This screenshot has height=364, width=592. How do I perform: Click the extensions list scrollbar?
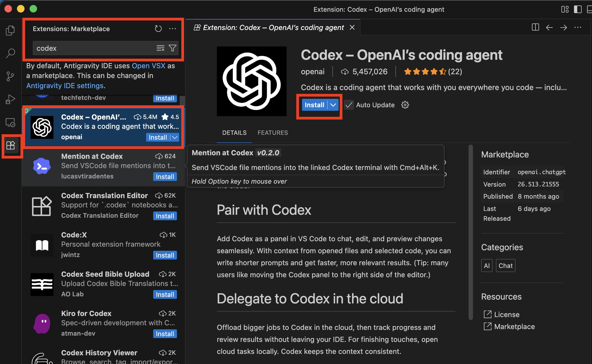coord(182,101)
